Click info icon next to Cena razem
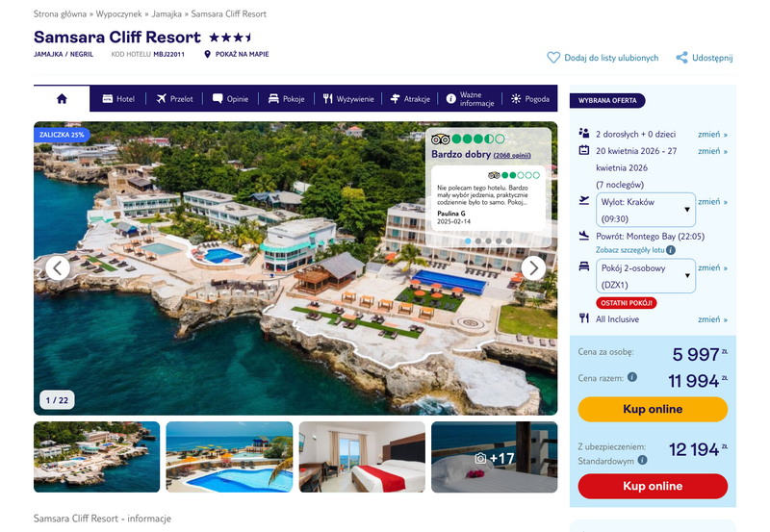 [x=632, y=377]
